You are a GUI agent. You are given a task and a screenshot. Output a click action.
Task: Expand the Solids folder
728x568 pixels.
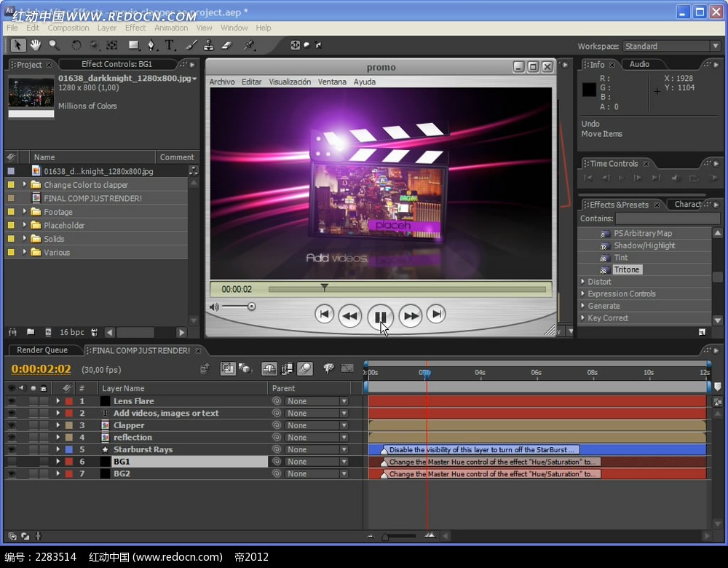coord(25,238)
